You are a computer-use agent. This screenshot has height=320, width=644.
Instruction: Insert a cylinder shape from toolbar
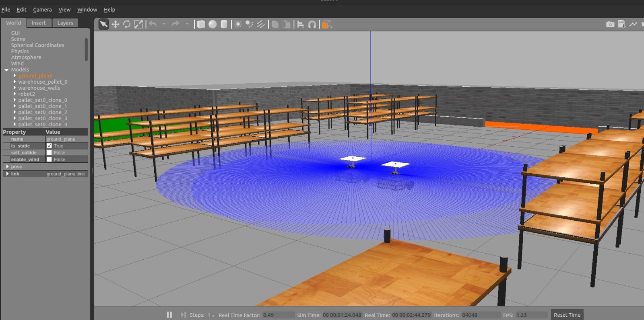pos(224,25)
